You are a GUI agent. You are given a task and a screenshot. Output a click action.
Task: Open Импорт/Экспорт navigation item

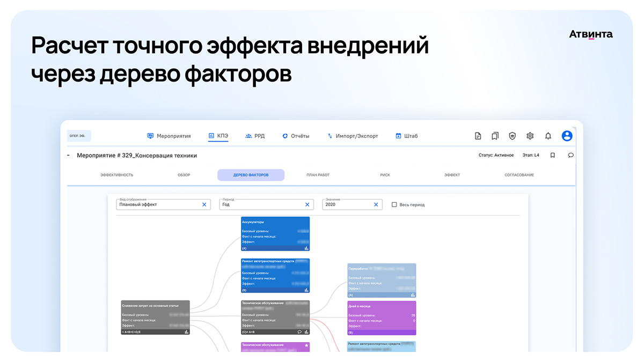coord(353,136)
